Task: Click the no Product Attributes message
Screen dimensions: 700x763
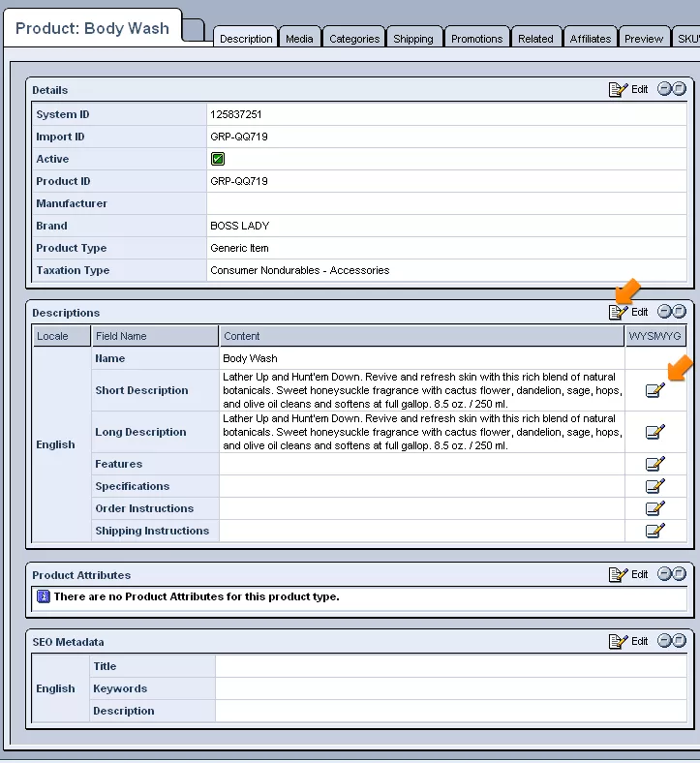Action: pos(197,596)
